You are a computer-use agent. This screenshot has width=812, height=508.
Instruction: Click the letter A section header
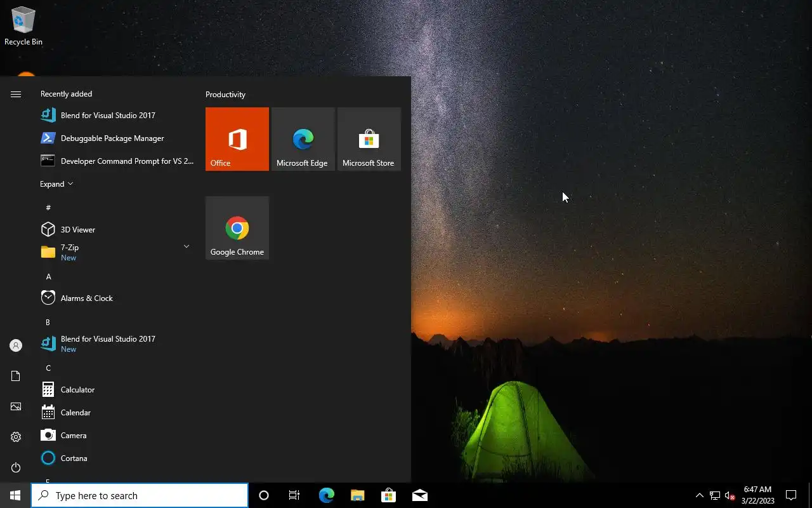49,276
